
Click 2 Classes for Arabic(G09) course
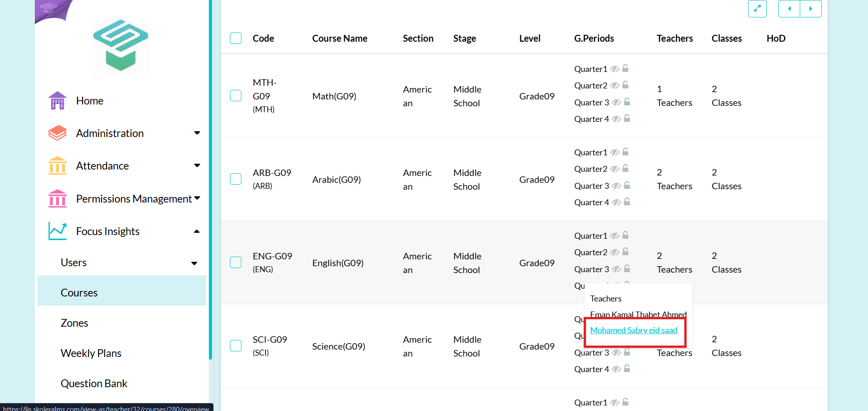(x=726, y=179)
